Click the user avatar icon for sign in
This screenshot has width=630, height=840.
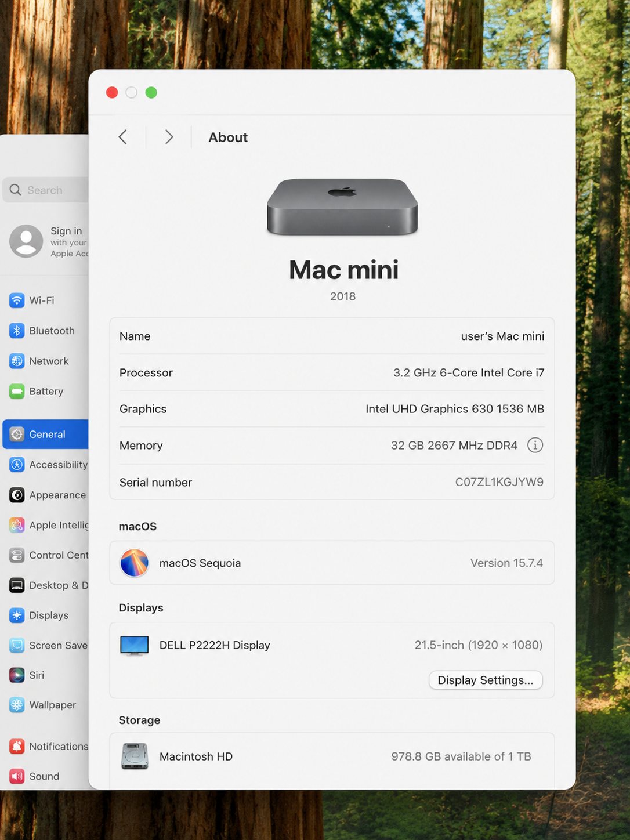point(26,241)
